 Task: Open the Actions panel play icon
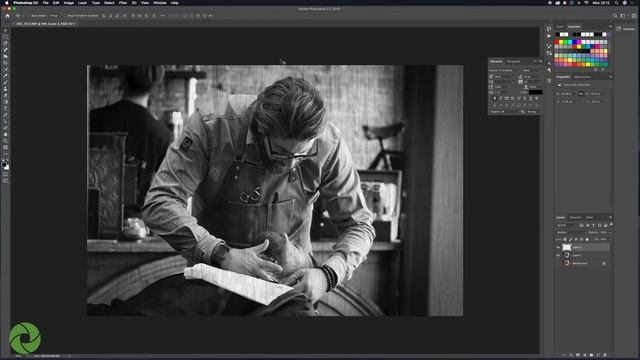tap(549, 36)
